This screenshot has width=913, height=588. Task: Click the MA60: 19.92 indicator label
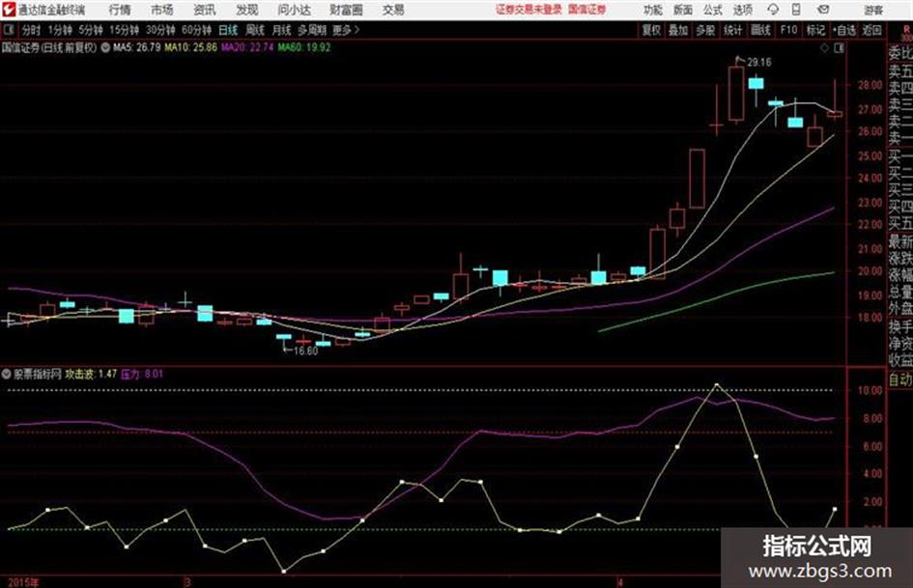pyautogui.click(x=304, y=47)
